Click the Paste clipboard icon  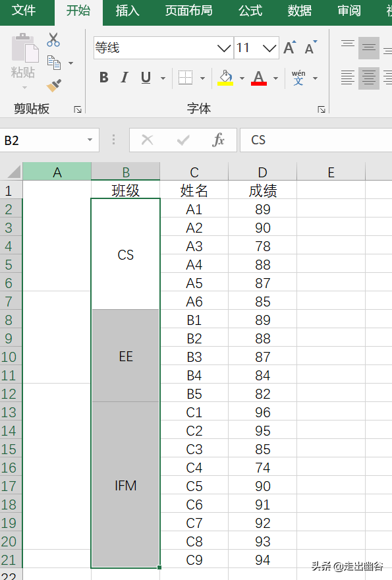[25, 48]
